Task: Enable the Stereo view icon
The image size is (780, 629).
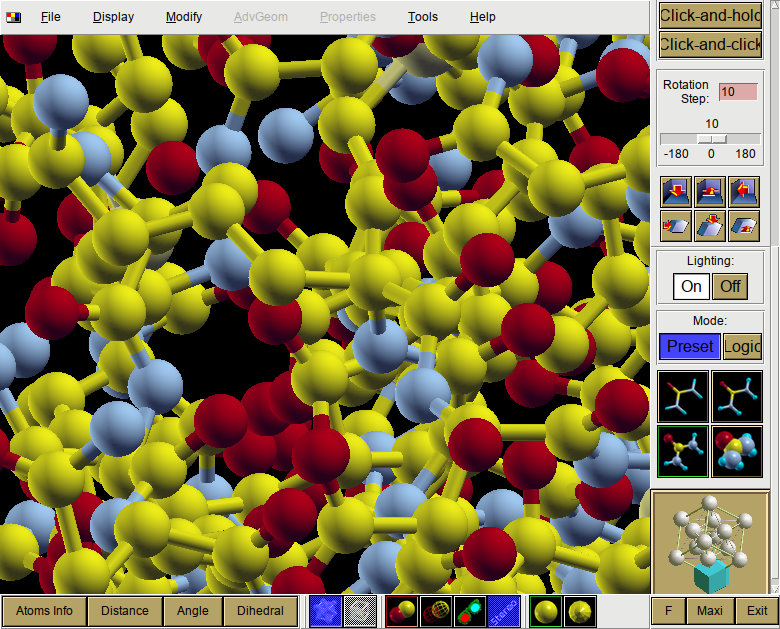Action: (x=504, y=611)
